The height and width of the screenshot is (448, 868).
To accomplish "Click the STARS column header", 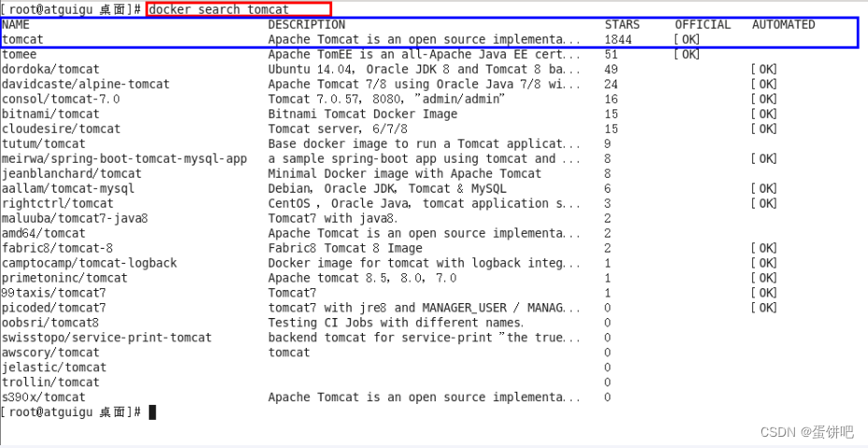I will tap(622, 25).
